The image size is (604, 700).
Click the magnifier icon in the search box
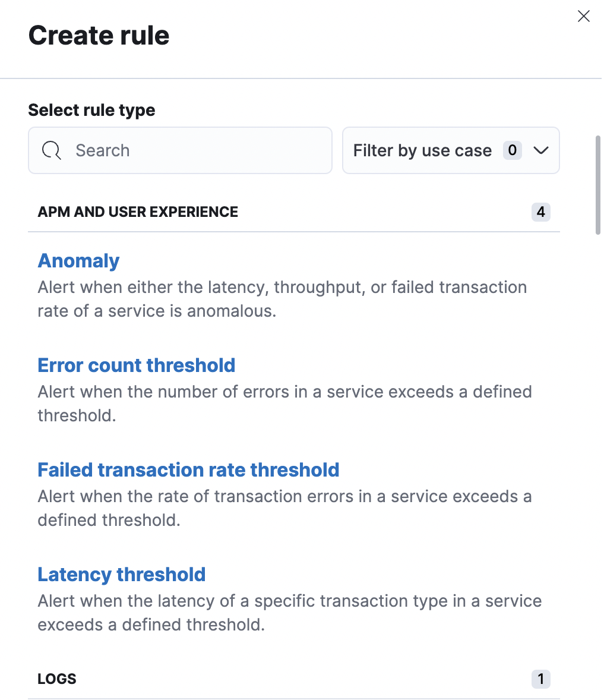52,151
